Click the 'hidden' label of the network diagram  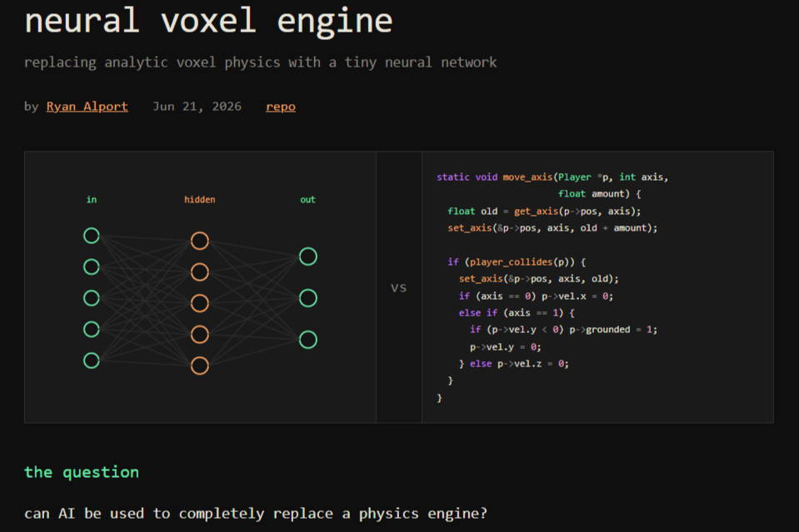pos(200,200)
